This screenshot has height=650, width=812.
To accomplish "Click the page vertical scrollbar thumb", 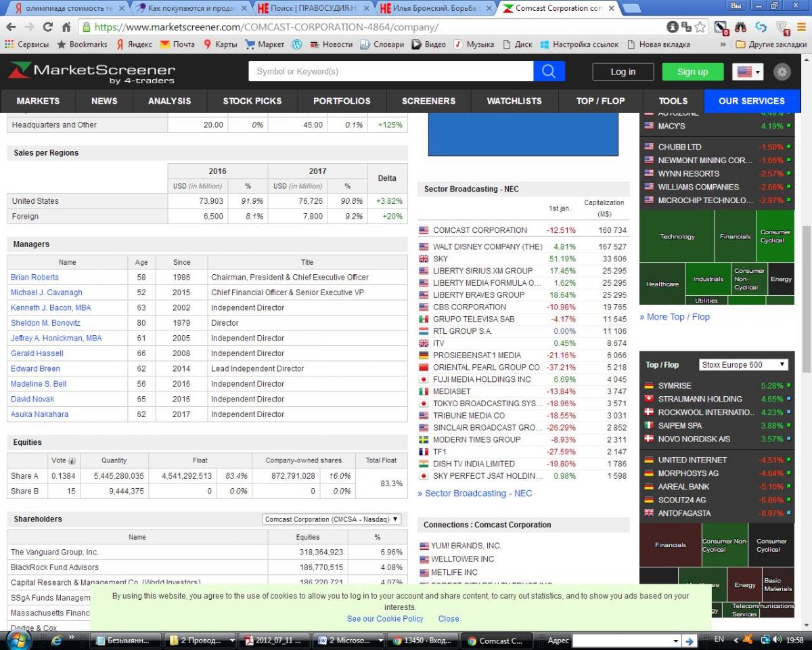I will pyautogui.click(x=805, y=299).
